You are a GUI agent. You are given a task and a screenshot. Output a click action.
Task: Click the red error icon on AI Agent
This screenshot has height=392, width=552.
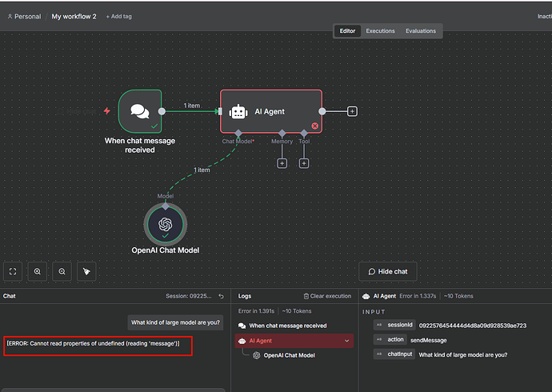[315, 126]
